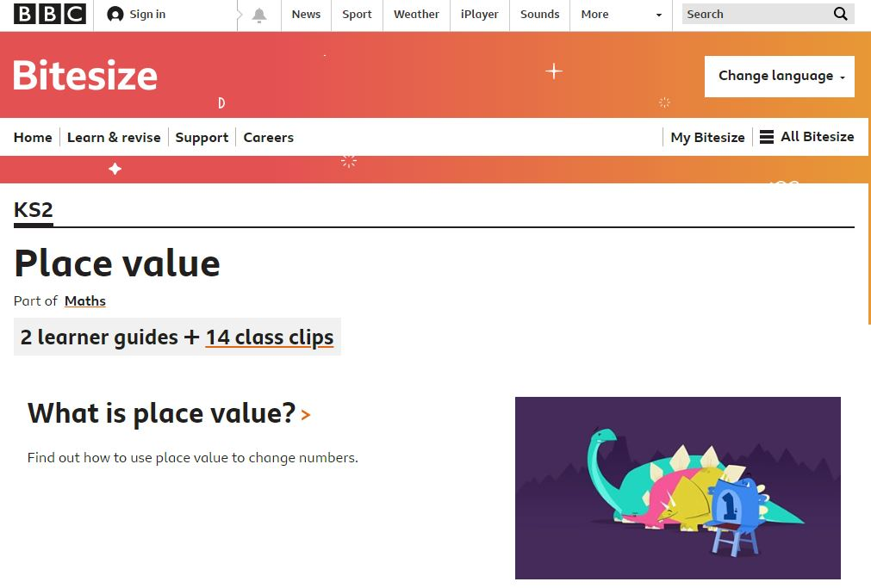Click the All Bitesize hamburger icon
The width and height of the screenshot is (871, 588).
pyautogui.click(x=766, y=137)
